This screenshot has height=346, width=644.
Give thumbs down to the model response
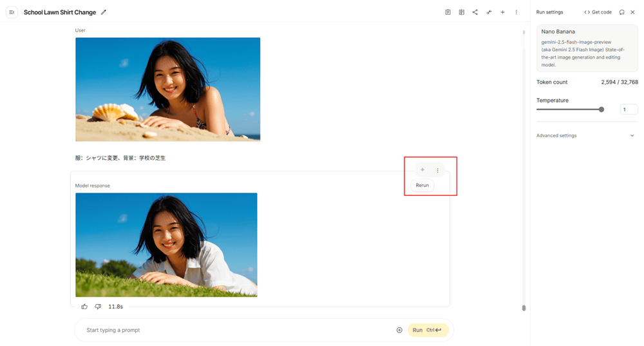(98, 307)
